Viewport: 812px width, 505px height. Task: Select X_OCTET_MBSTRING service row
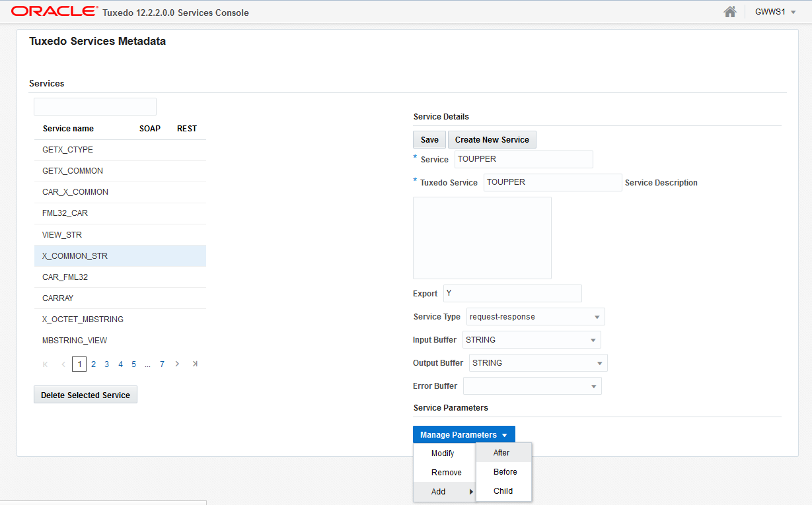(x=120, y=319)
